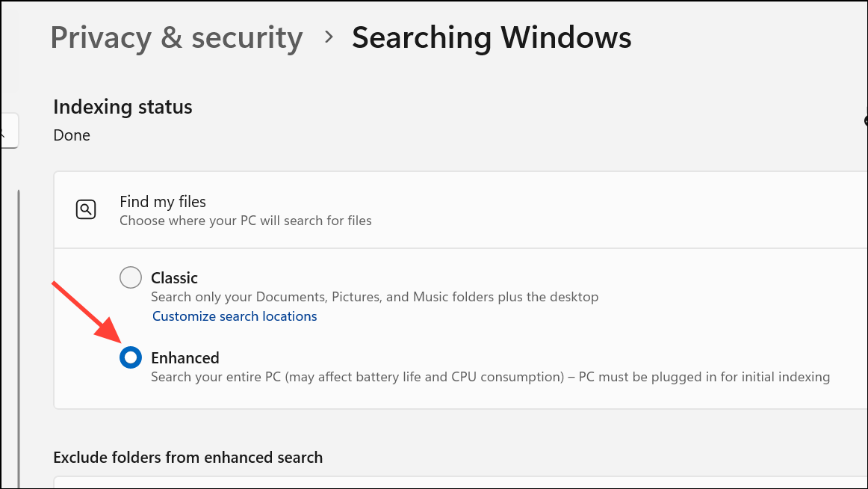Select the Classic radio button
The height and width of the screenshot is (489, 868).
131,277
